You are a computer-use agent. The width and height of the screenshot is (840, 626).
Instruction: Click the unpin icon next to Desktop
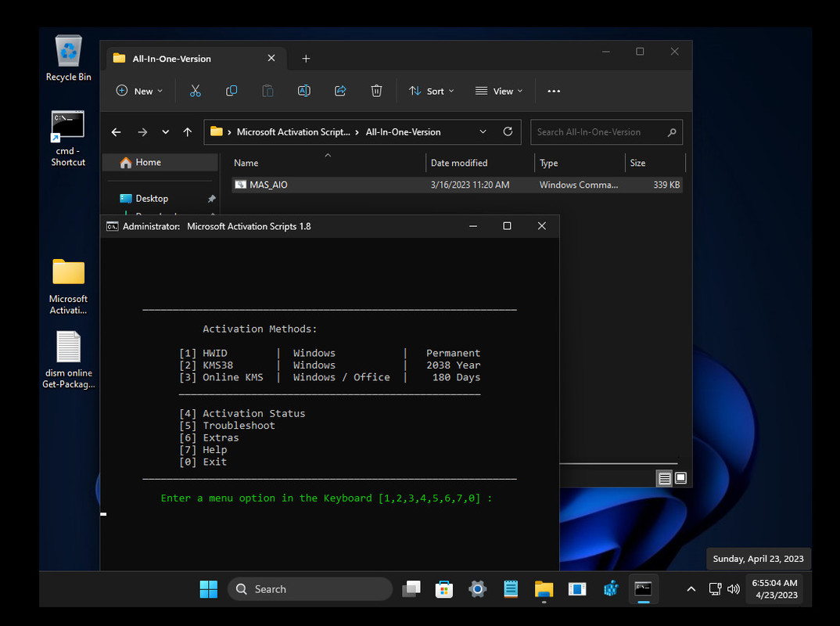pyautogui.click(x=212, y=199)
